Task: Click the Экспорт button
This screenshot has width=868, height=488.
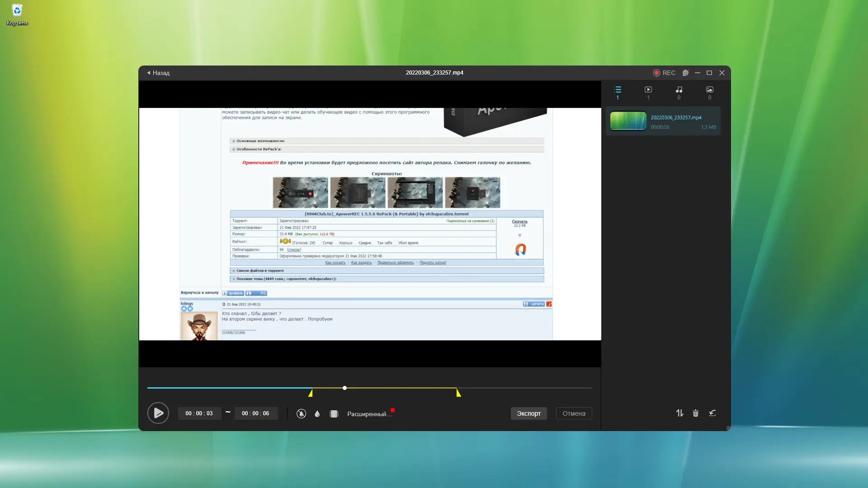Action: pos(528,413)
